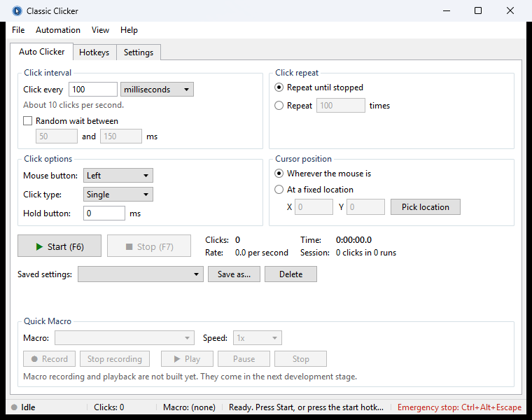Click the random wait minimum field showing 50

click(x=56, y=136)
